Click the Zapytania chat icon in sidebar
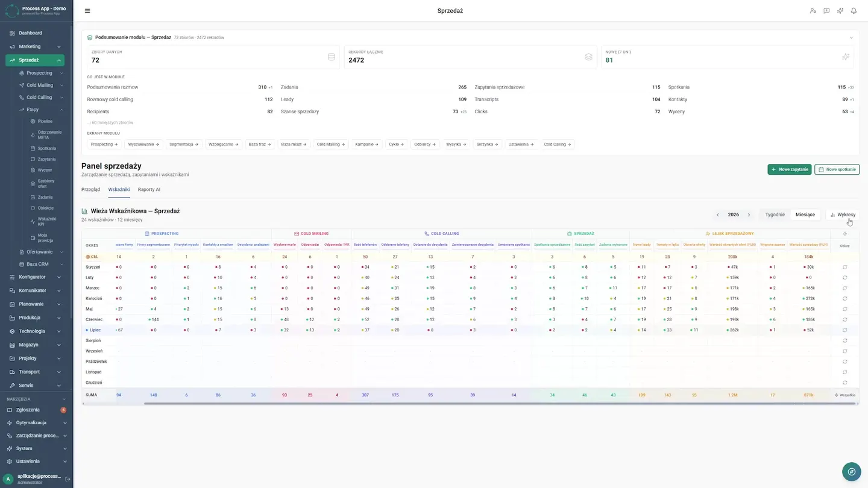This screenshot has height=488, width=868. click(x=33, y=159)
